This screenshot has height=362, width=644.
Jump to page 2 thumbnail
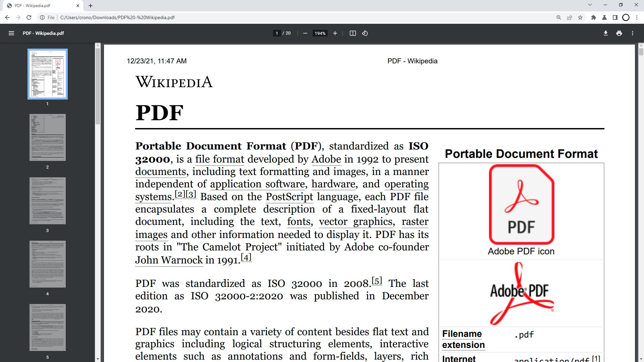47,137
